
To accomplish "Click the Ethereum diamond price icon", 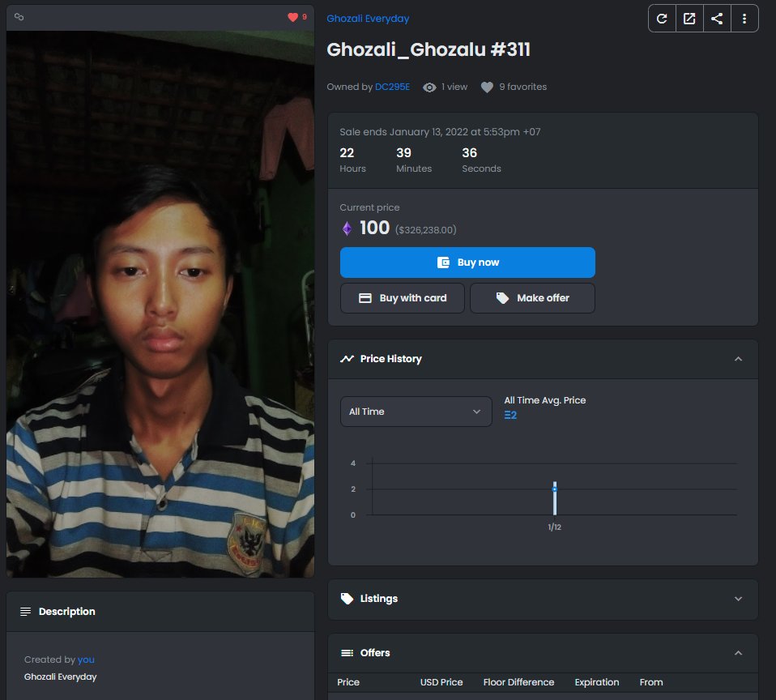I will click(347, 228).
